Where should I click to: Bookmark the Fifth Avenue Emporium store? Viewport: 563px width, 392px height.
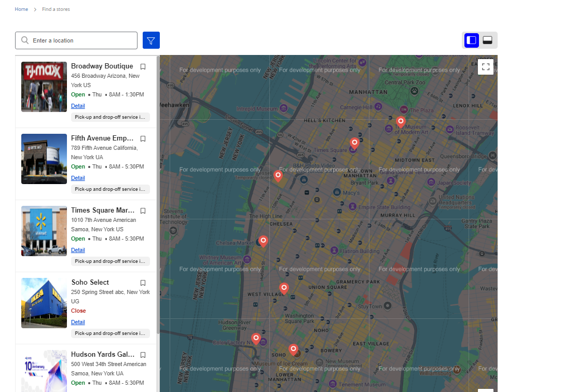[x=143, y=139]
